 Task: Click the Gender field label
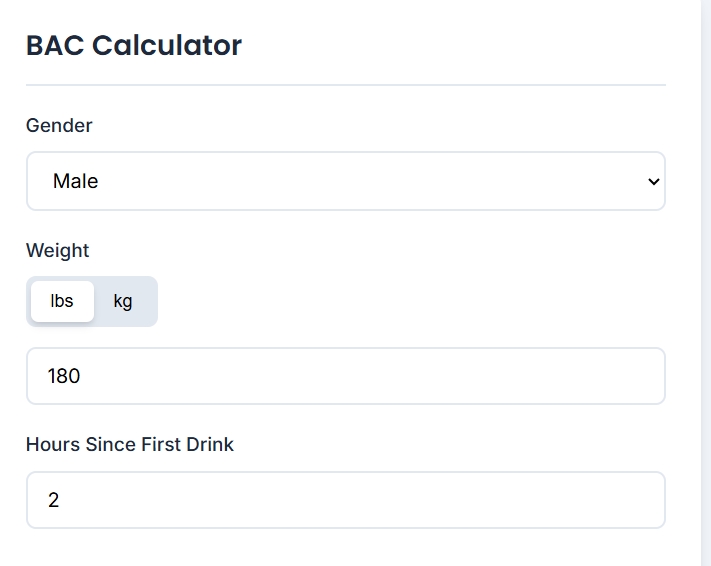click(59, 126)
